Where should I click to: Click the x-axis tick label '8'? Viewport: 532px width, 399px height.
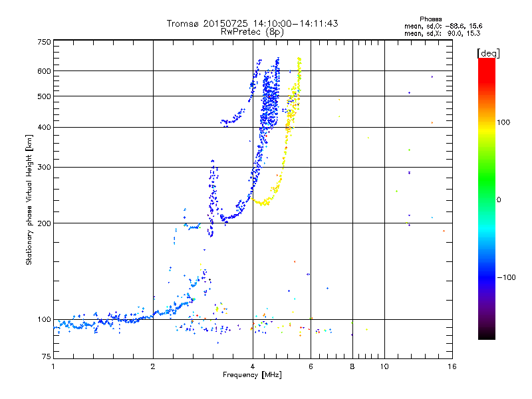pos(352,366)
